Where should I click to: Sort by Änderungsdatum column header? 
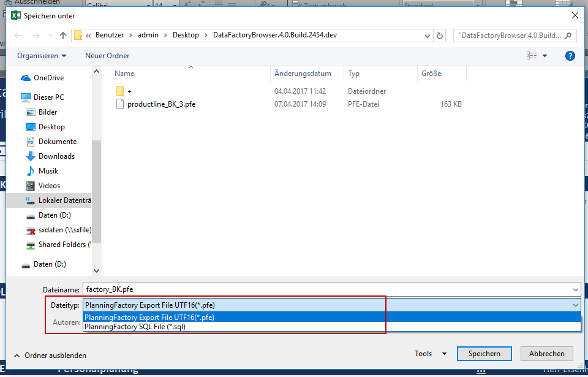click(303, 74)
